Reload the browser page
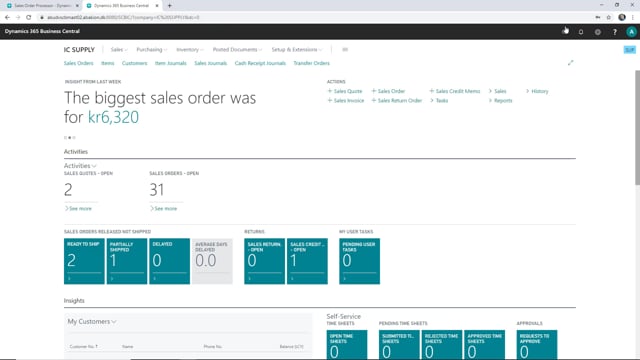Viewport: 640px width, 360px height. click(x=29, y=17)
